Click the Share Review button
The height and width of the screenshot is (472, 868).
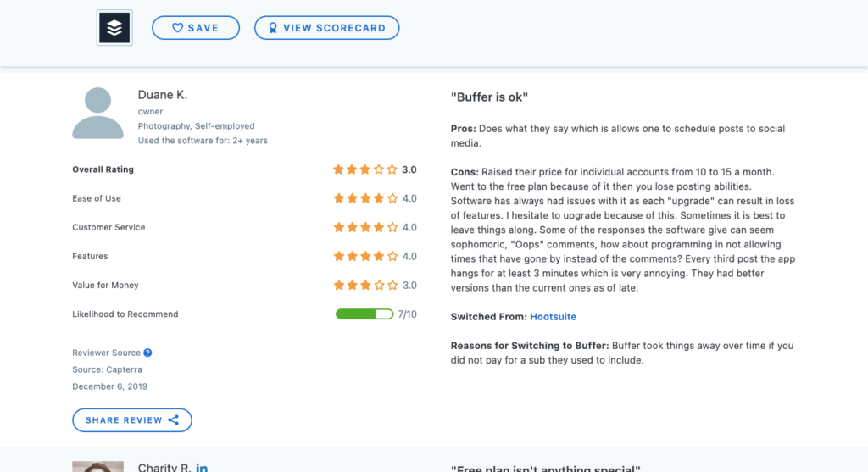tap(132, 420)
